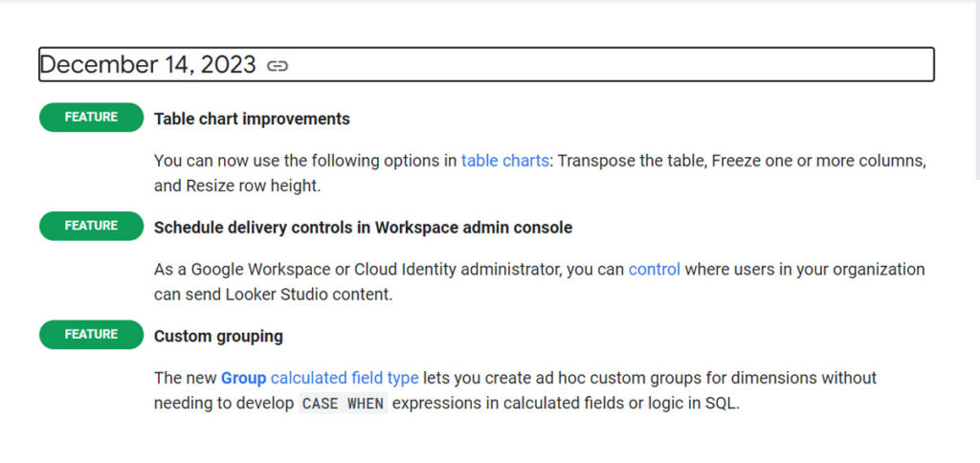980x463 pixels.
Task: Click the 'Table chart improvements' title
Action: 252,119
